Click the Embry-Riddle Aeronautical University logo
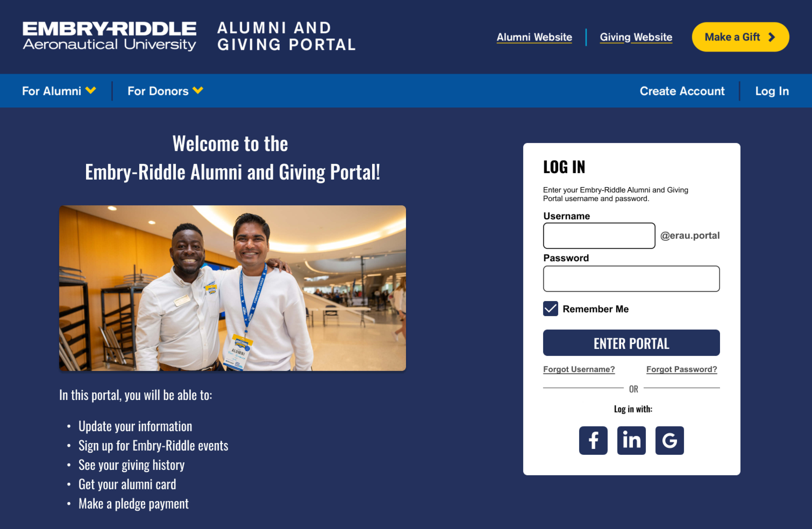This screenshot has width=812, height=529. pyautogui.click(x=109, y=36)
